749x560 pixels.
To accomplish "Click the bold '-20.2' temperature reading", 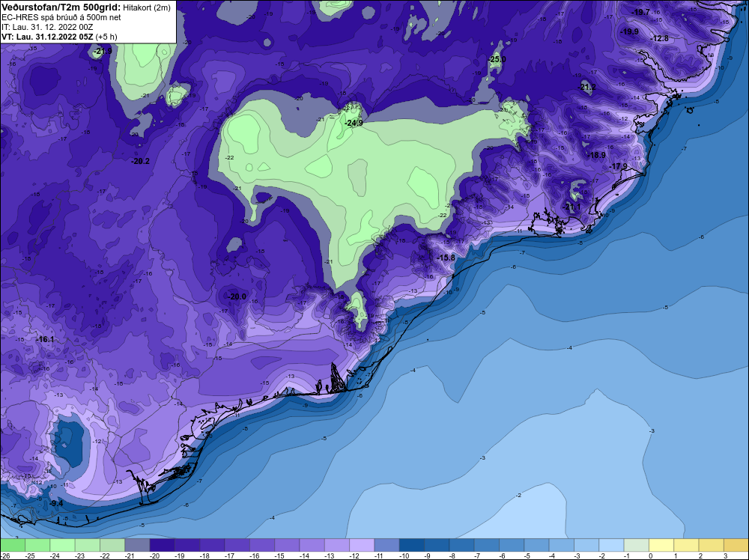I will 141,162.
